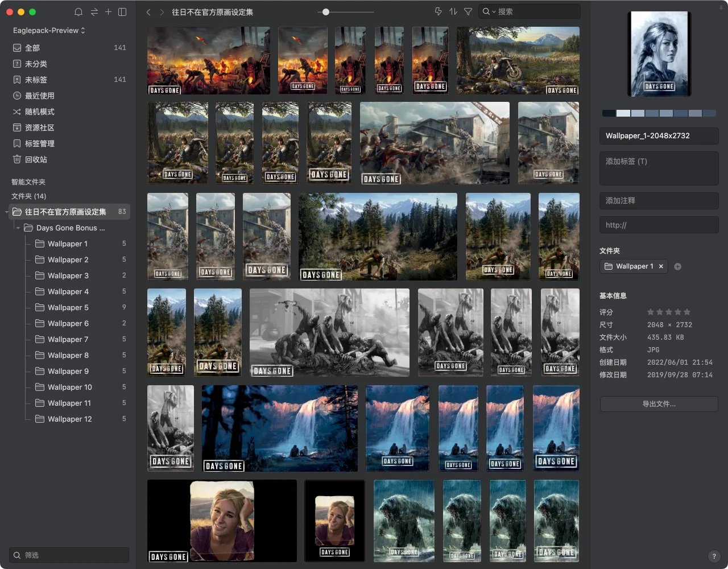Collapse the 往日不在官方原画设定集 folder arrow
The height and width of the screenshot is (569, 728).
[7, 212]
